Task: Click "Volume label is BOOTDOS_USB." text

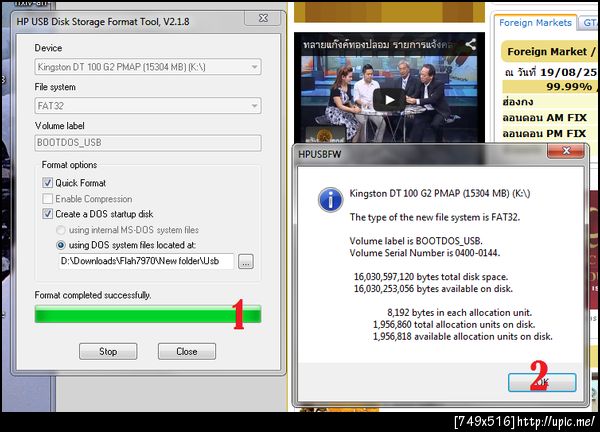Action: click(x=416, y=241)
